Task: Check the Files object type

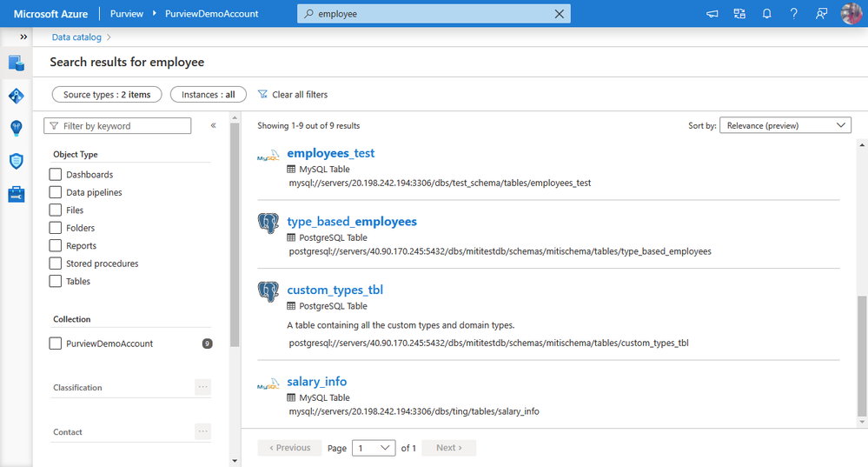Action: click(x=56, y=210)
